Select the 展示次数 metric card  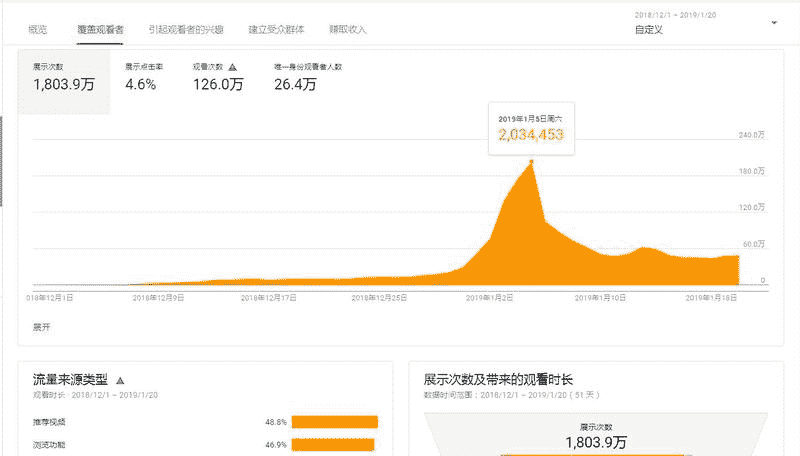[64, 79]
